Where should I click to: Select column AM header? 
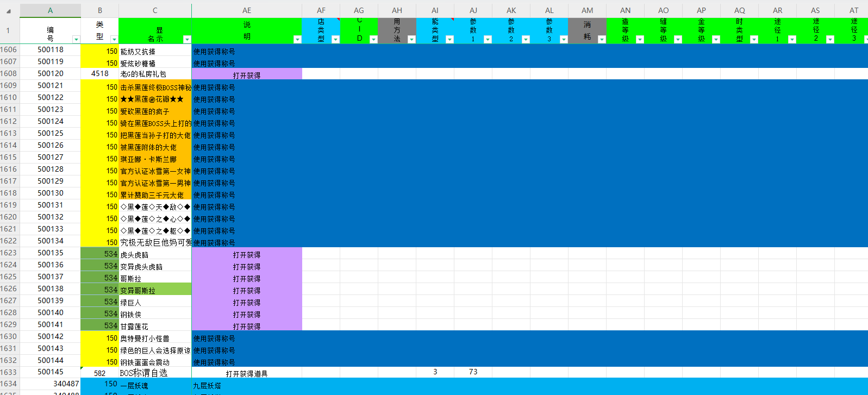587,10
